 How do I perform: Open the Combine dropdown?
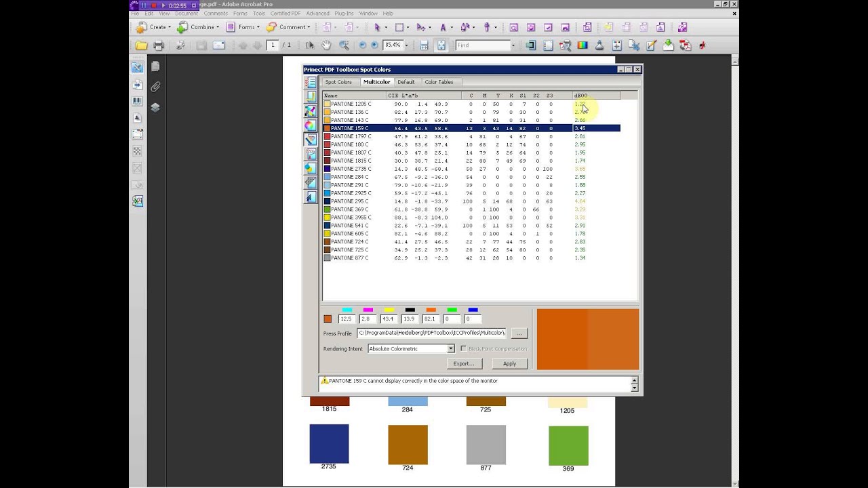(x=198, y=27)
